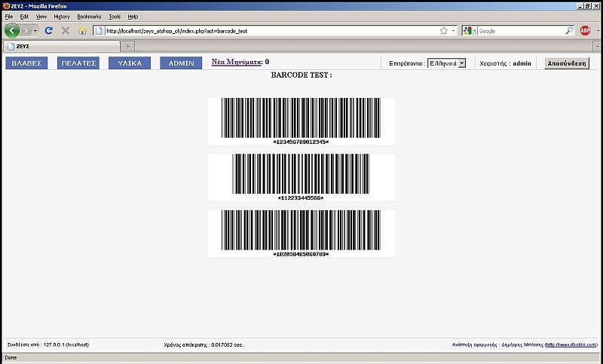The height and width of the screenshot is (364, 603).
Task: Click the URL address input field
Action: pyautogui.click(x=271, y=31)
